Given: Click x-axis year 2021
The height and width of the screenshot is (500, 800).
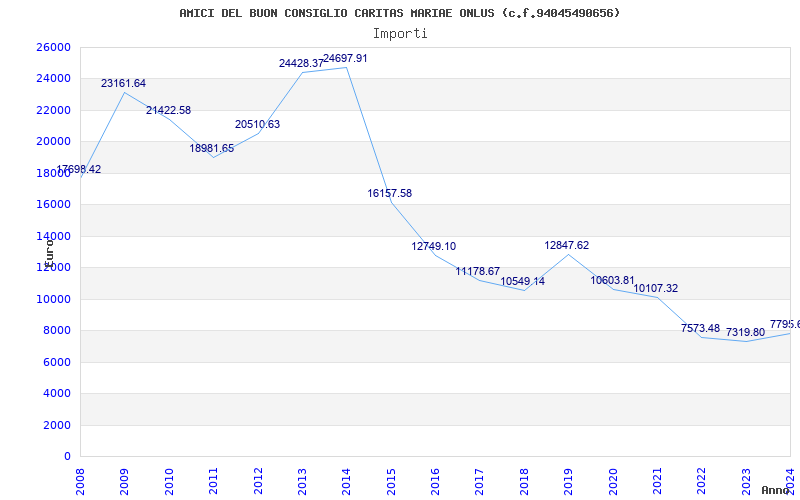Looking at the screenshot, I should pyautogui.click(x=657, y=481).
